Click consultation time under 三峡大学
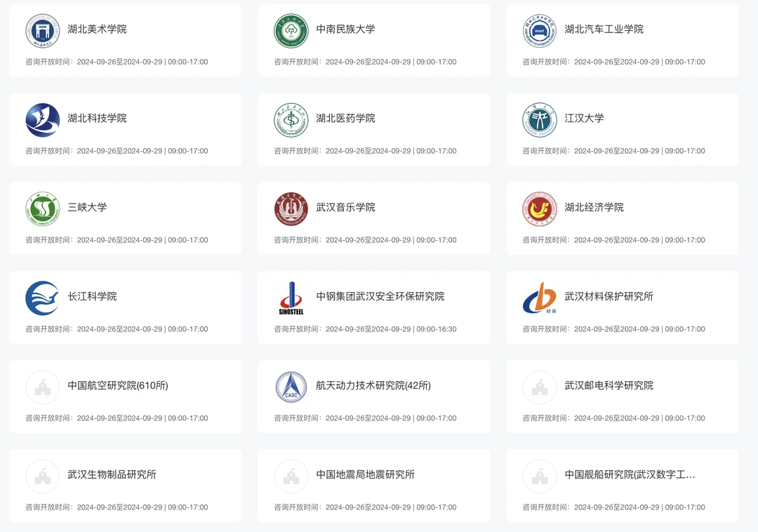The width and height of the screenshot is (758, 532). click(117, 239)
